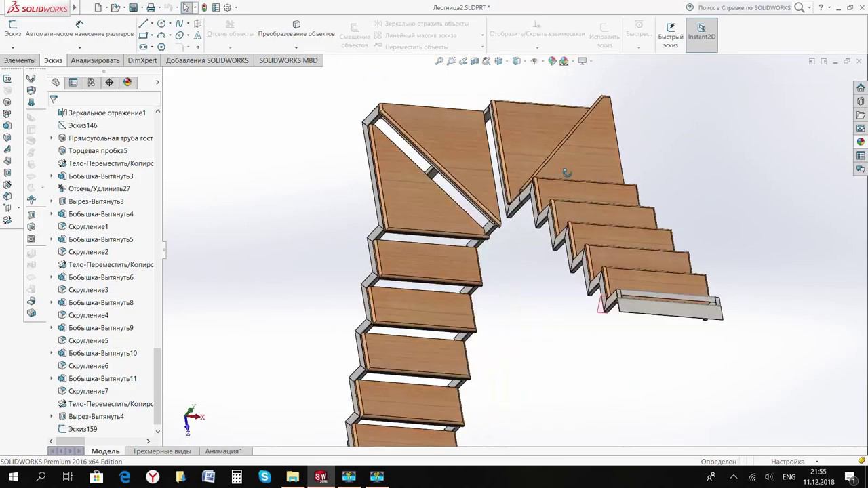Expand Вырез-Вытянуть4 feature node

[52, 416]
